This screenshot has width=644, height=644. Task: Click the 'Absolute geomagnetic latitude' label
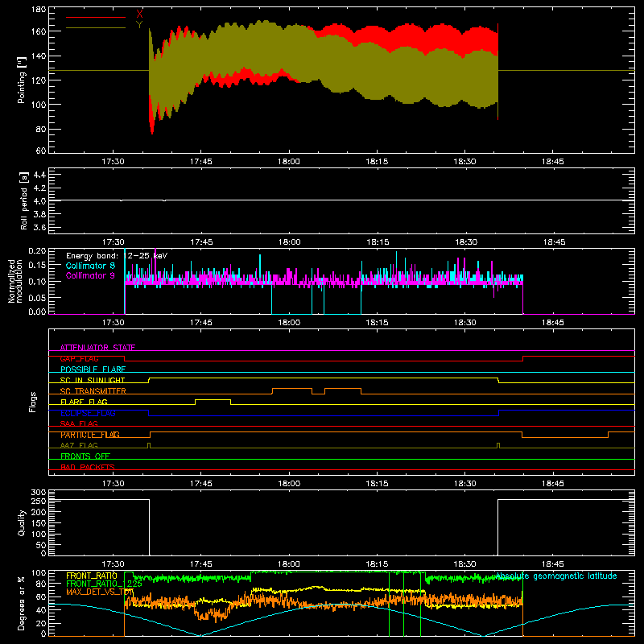(x=556, y=576)
